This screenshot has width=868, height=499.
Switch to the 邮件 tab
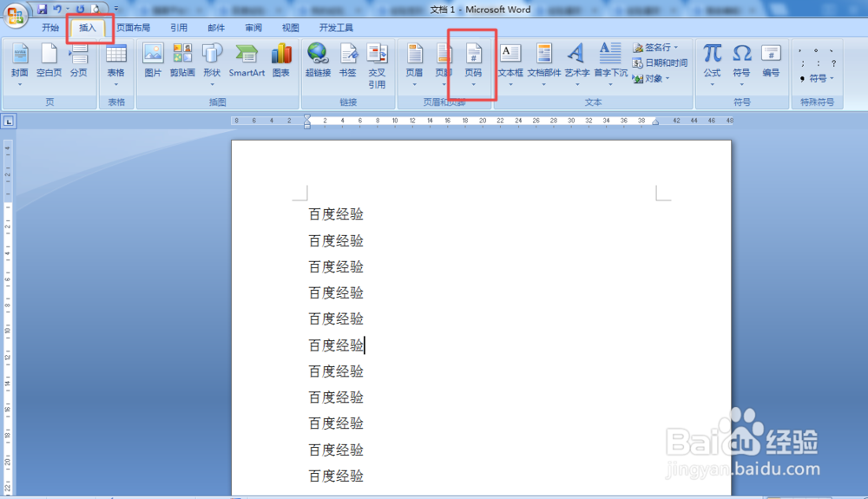216,28
